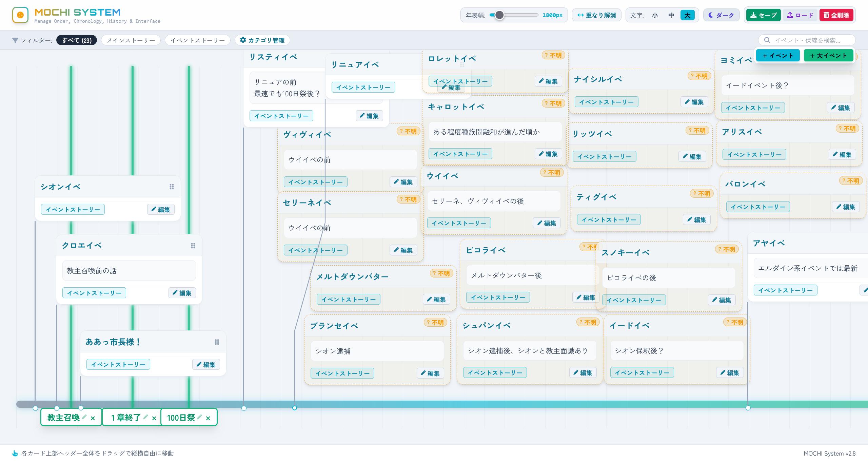Edit the ヴィヴィイベ card

pos(403,182)
